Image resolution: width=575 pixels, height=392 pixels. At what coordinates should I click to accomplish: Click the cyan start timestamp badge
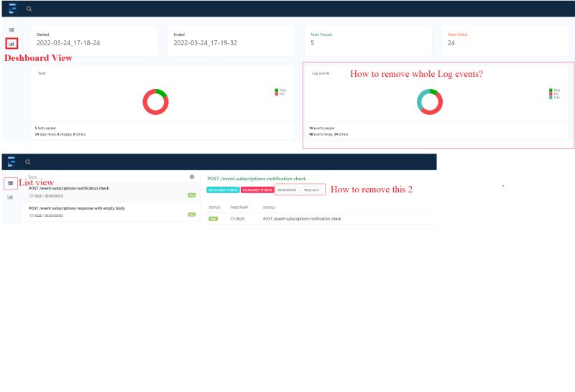point(223,190)
